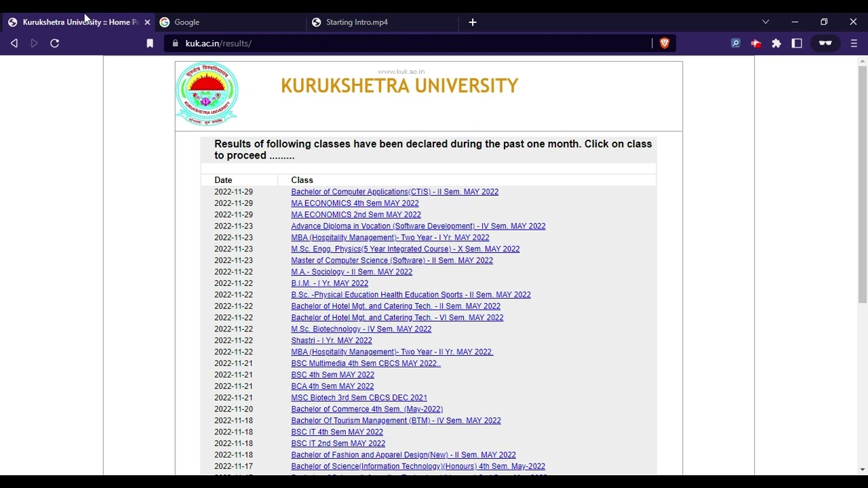Click the page vertical scrollbar thumb

tap(862, 183)
